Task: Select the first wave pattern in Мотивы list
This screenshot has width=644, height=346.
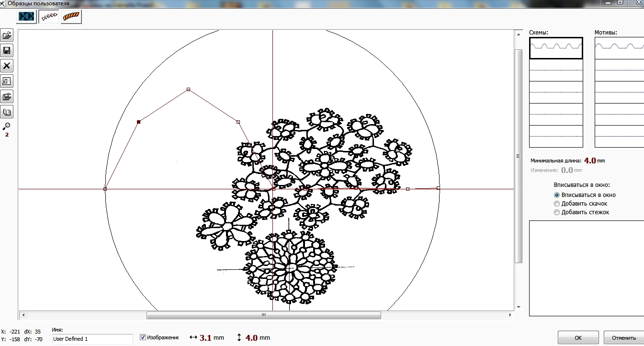Action: pyautogui.click(x=619, y=48)
